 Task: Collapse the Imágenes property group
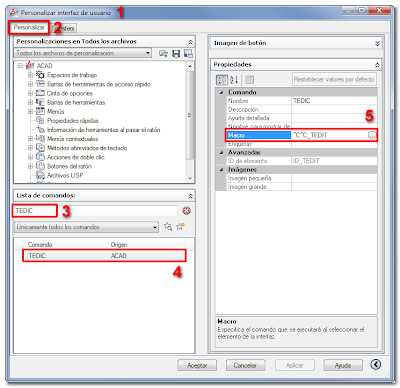pyautogui.click(x=221, y=170)
